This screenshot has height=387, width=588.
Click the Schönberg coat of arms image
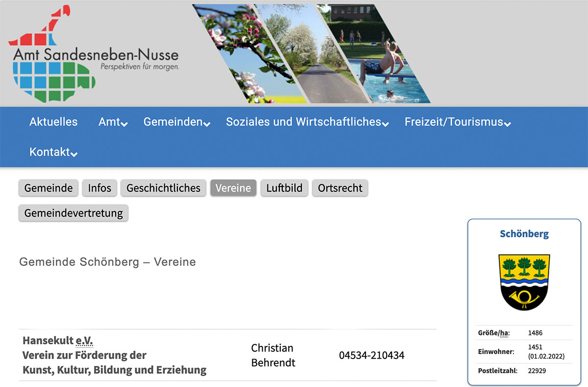tap(524, 282)
